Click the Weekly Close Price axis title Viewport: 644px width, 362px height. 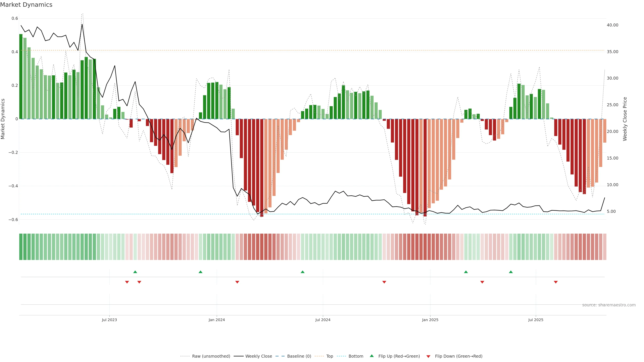pos(625,119)
